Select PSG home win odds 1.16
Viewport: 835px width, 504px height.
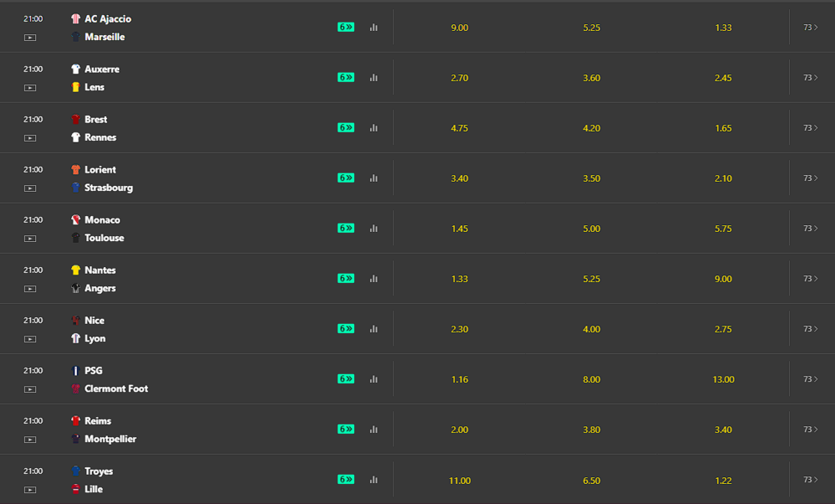coord(459,380)
